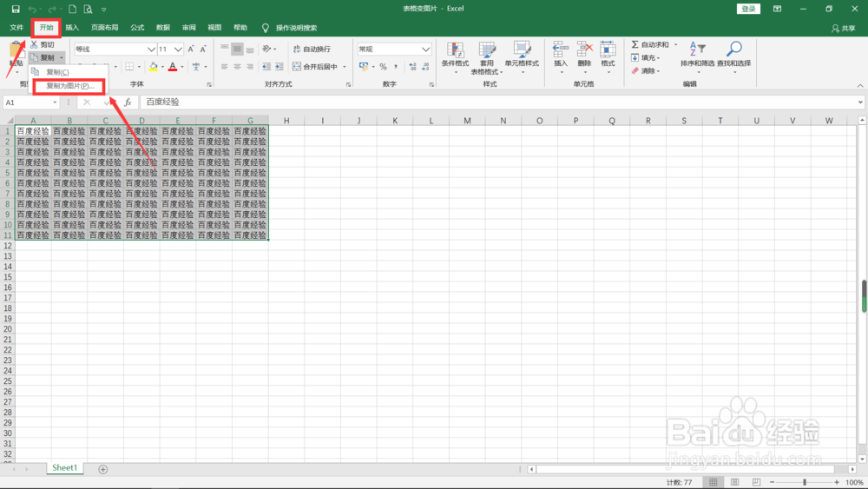Open Fill (填充) dropdown
The image size is (868, 489).
[x=646, y=57]
